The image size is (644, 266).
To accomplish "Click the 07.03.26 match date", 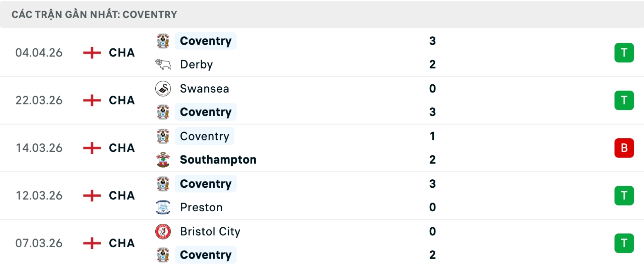I will click(39, 243).
